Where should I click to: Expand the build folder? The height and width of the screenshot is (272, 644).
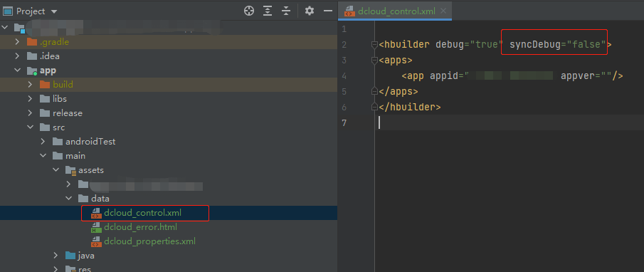30,85
